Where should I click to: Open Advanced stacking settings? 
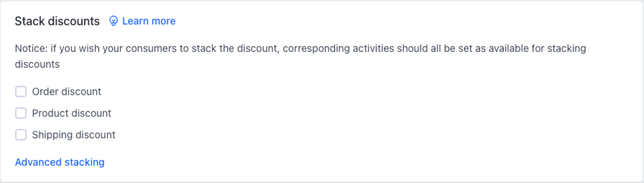(59, 162)
